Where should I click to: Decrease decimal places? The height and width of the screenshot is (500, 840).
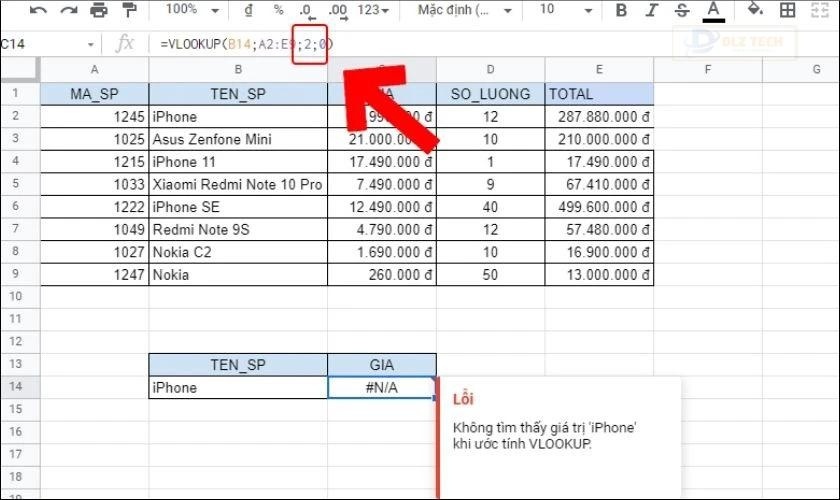point(306,11)
